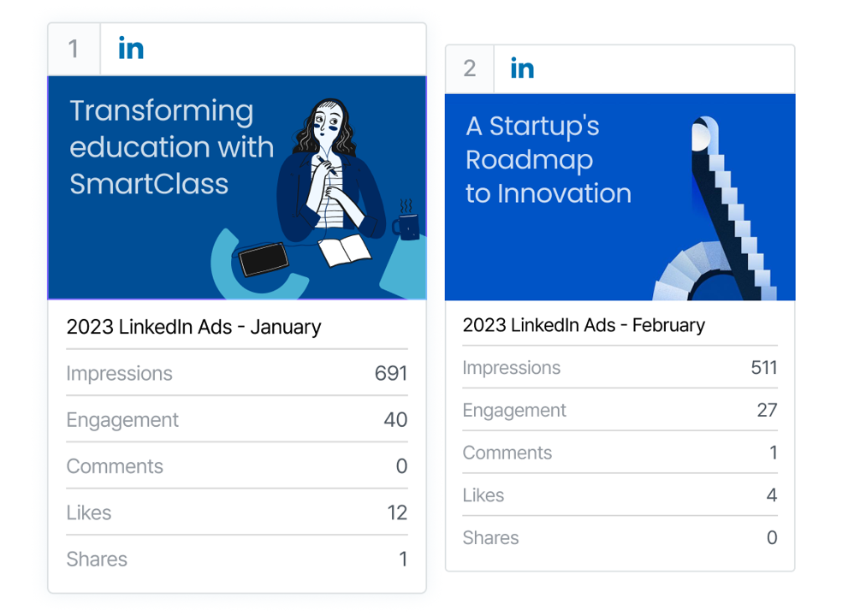Click the LinkedIn icon on card 1
The height and width of the screenshot is (616, 866).
tap(130, 49)
